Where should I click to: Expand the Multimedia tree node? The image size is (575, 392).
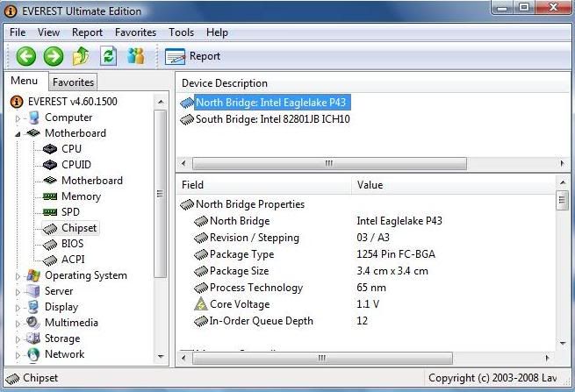(18, 324)
